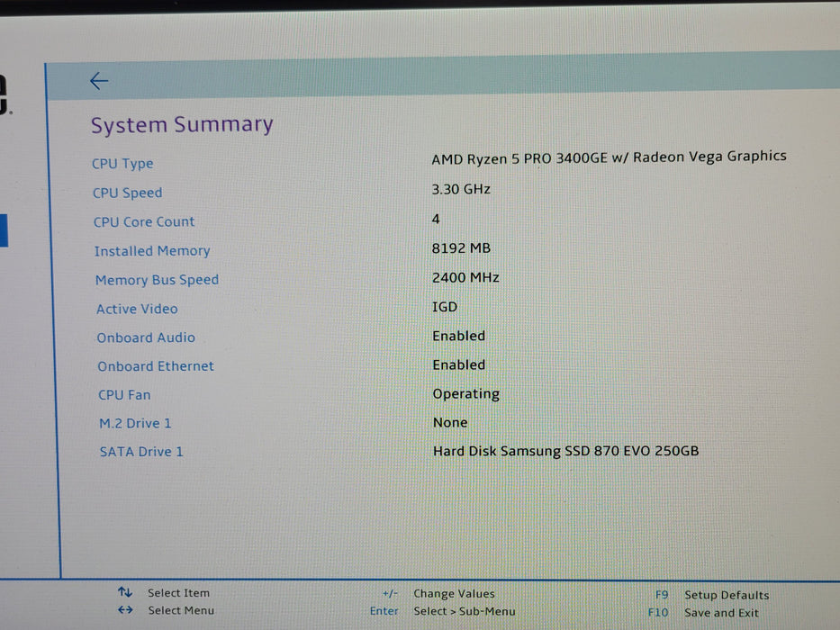The image size is (840, 630).
Task: Click the Operating value for CPU Fan
Action: 466,394
